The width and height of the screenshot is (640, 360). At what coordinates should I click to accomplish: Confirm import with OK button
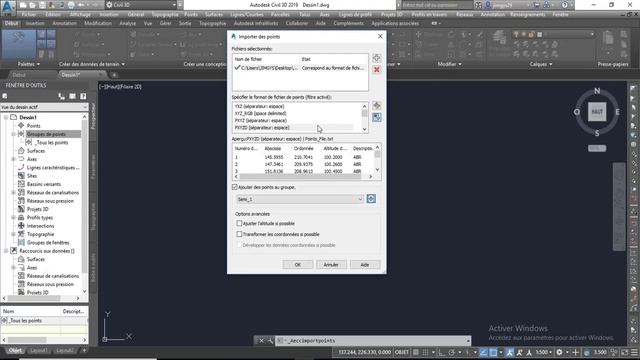tap(298, 265)
